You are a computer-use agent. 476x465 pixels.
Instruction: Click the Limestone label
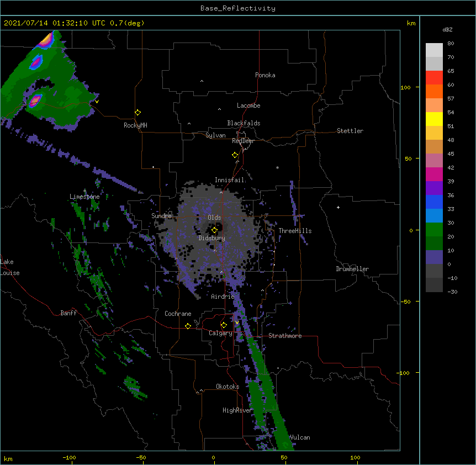[x=84, y=197]
